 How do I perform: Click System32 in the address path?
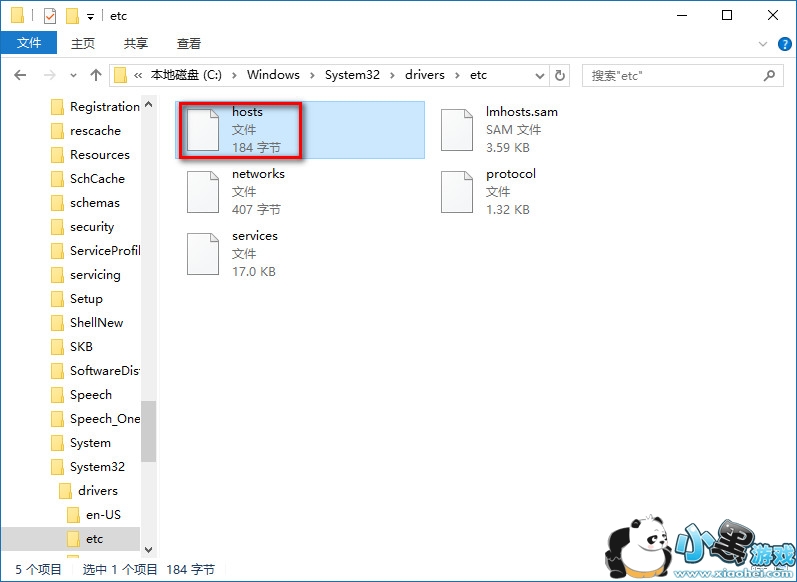pyautogui.click(x=352, y=75)
